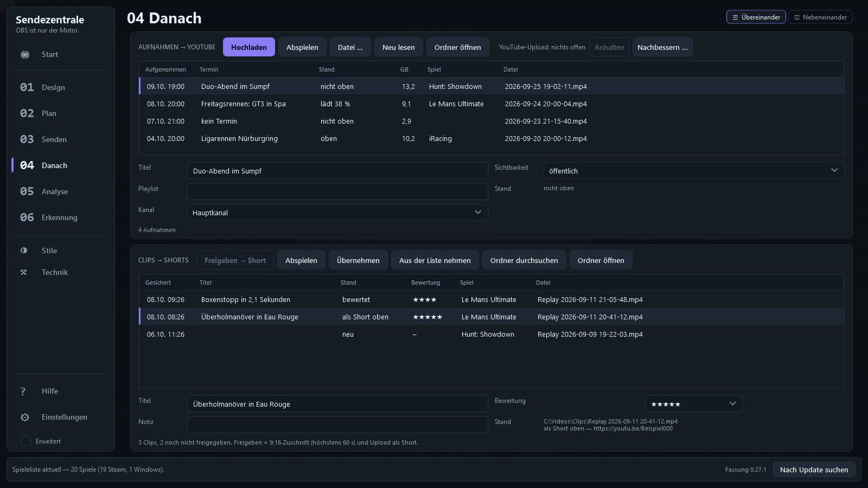Switch layout to Übereinander

pyautogui.click(x=756, y=17)
